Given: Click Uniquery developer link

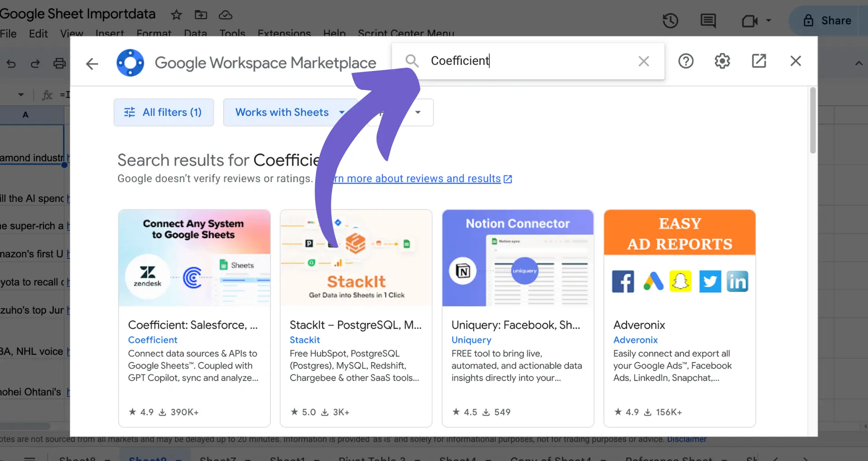Looking at the screenshot, I should (x=472, y=340).
